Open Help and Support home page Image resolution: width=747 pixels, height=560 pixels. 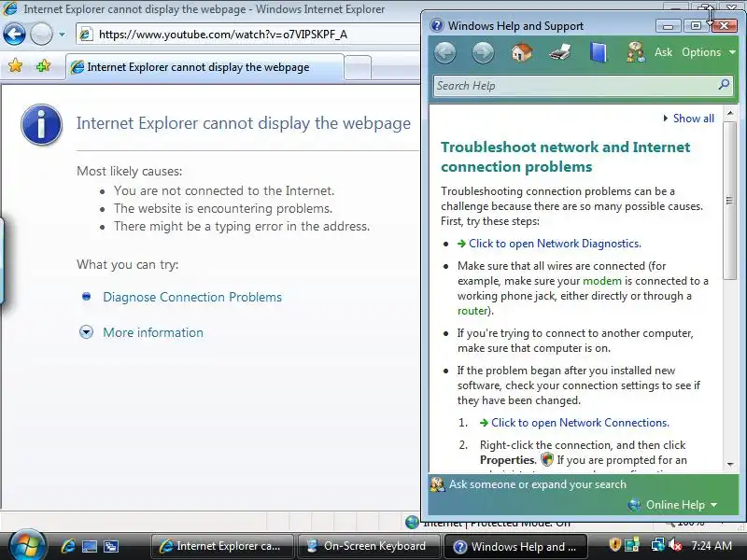[522, 52]
